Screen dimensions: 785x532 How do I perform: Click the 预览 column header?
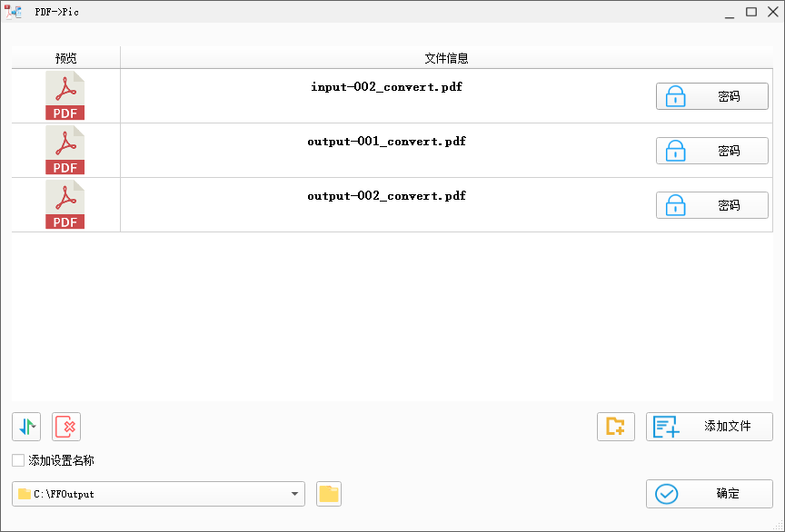click(x=63, y=56)
